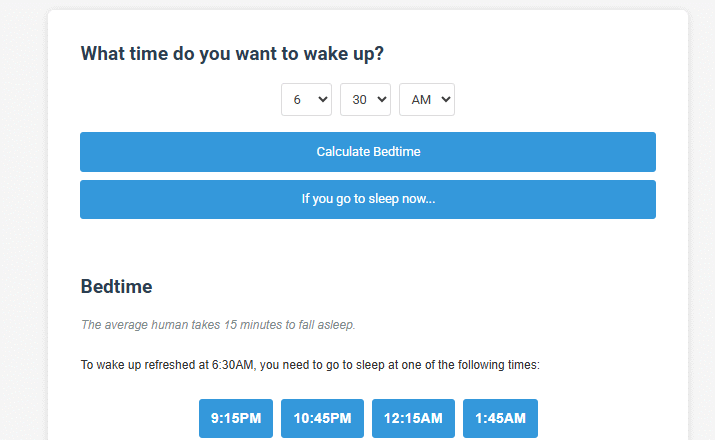Open the hour dropdown showing 6
This screenshot has width=715, height=440.
click(x=306, y=99)
